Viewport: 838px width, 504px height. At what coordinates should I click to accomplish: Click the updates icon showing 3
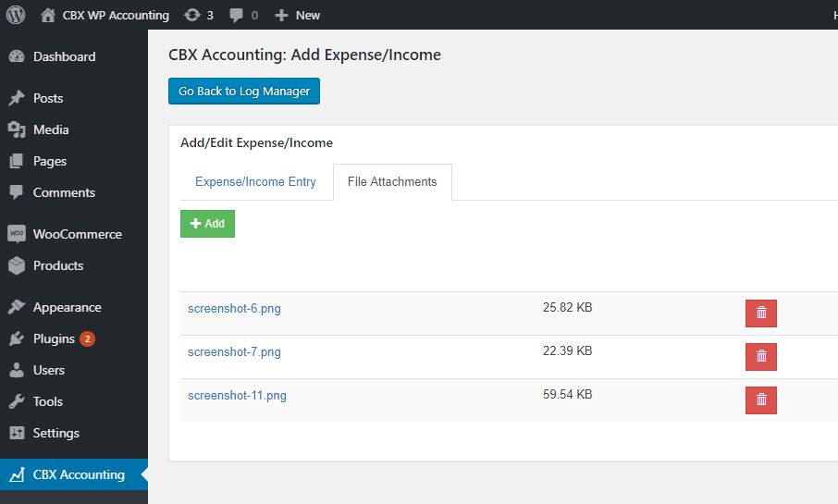pos(198,15)
